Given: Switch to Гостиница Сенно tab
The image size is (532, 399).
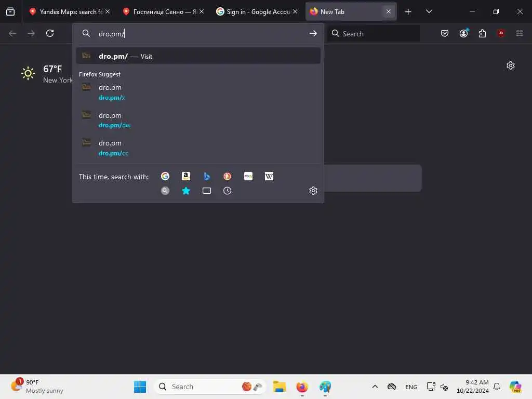Looking at the screenshot, I should tap(164, 11).
